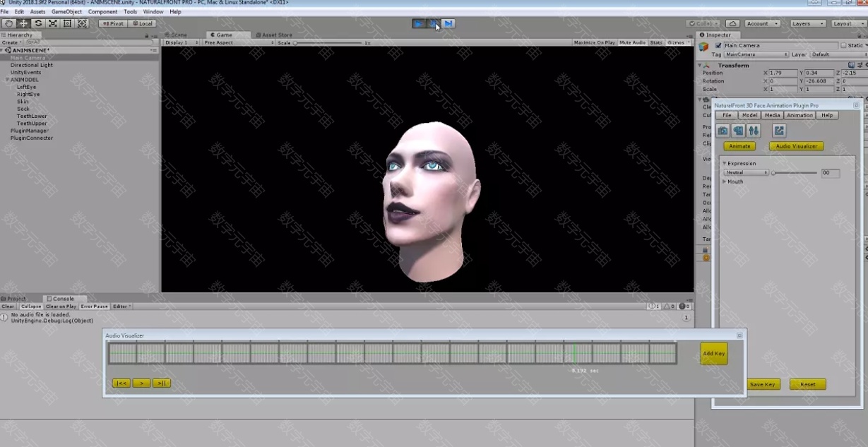This screenshot has width=868, height=447.
Task: Select the combined Transform tool
Action: point(83,23)
